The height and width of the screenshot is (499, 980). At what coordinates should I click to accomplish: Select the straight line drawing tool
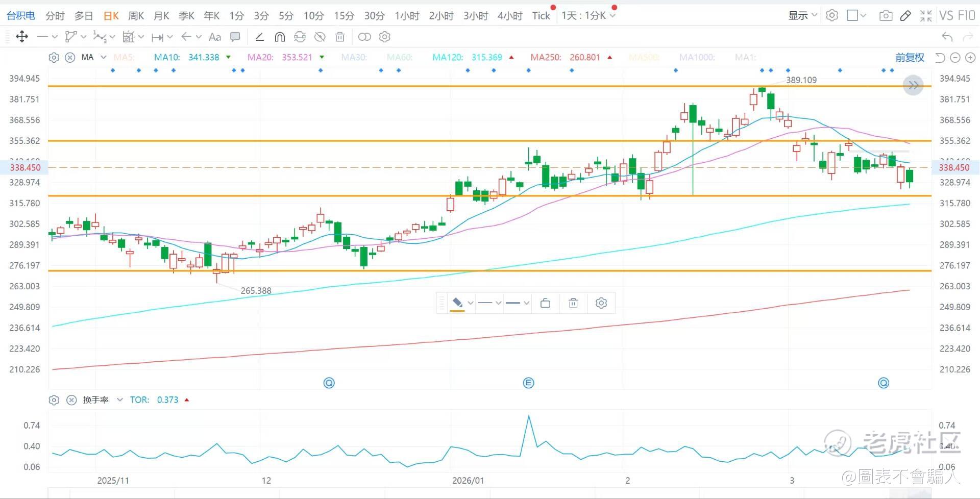pos(42,37)
